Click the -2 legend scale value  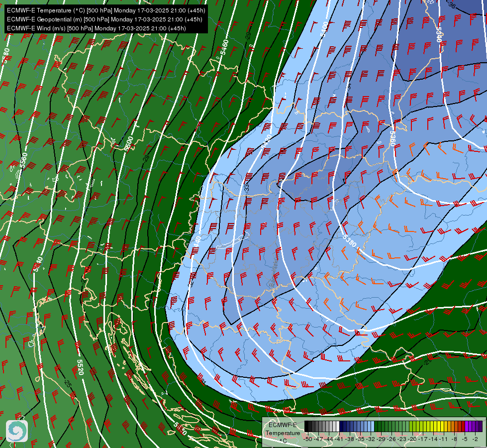[x=475, y=439]
